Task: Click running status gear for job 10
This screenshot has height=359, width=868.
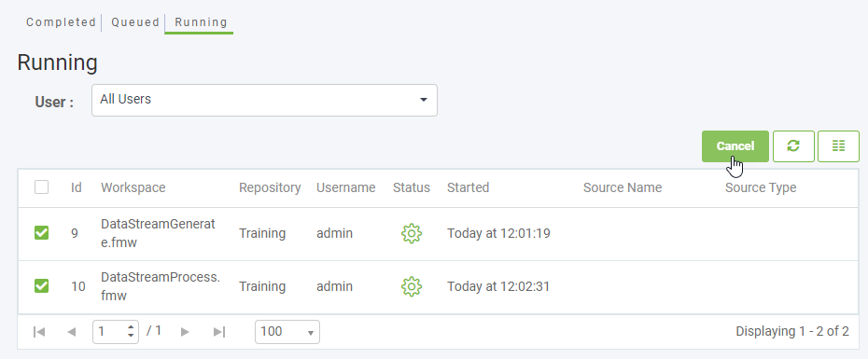Action: pos(412,286)
